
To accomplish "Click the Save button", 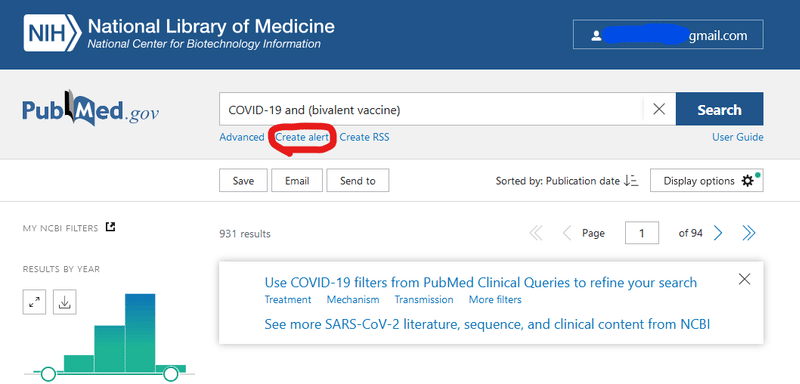I will click(243, 181).
